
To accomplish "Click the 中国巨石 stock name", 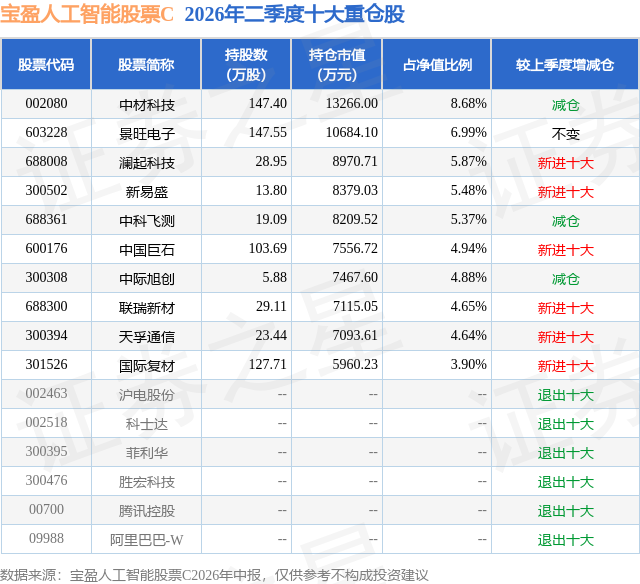I will pos(147,249).
